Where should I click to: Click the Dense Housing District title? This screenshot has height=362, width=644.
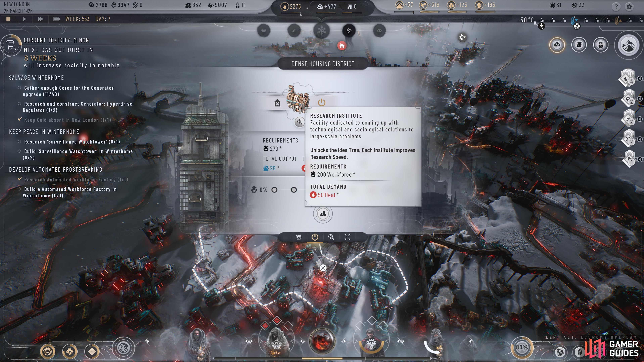pos(323,64)
